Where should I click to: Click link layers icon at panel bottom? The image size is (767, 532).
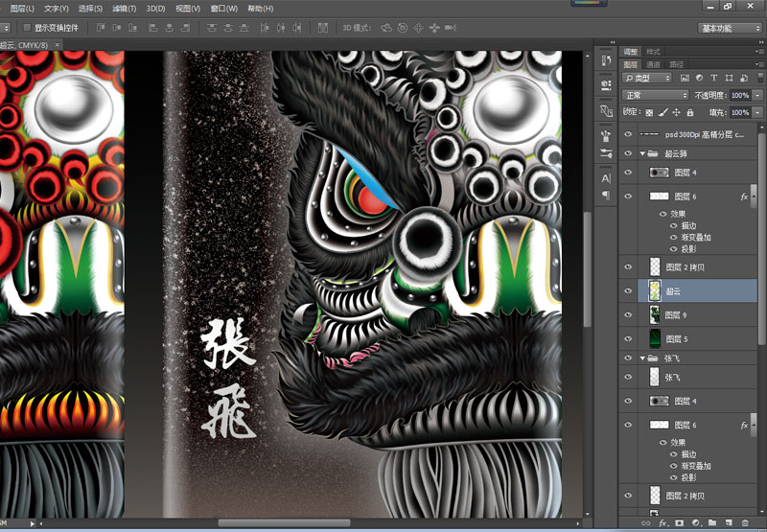646,523
